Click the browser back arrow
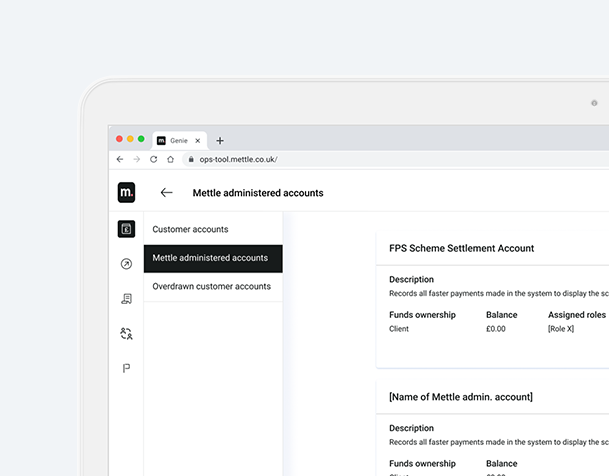This screenshot has width=609, height=476. [x=120, y=159]
